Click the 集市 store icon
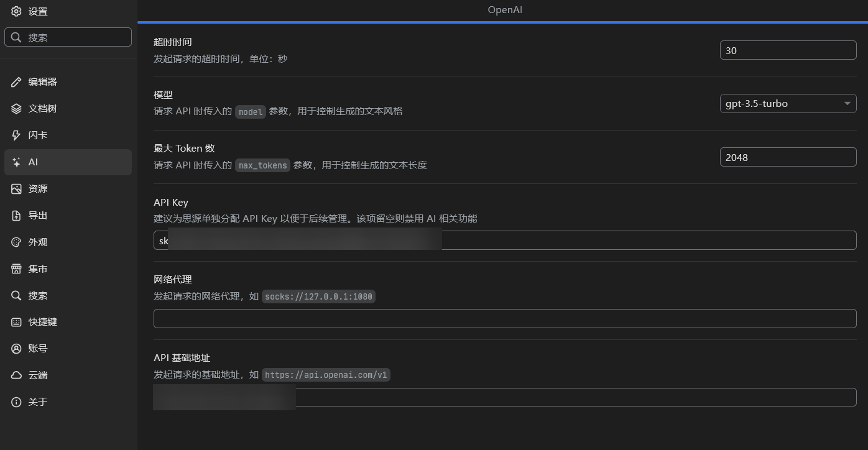 (17, 269)
